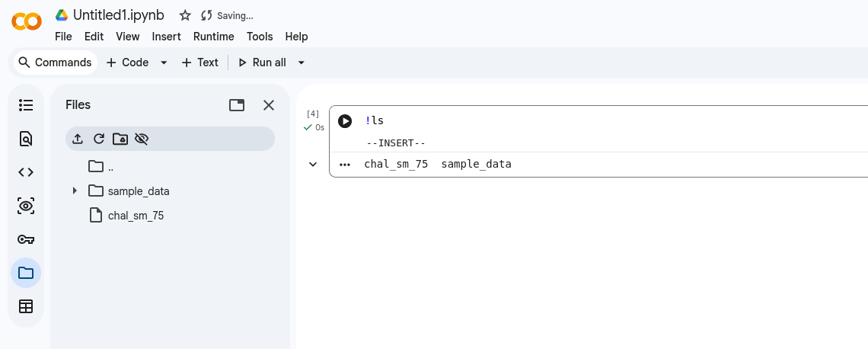Select the sample_data folder

[x=129, y=191]
